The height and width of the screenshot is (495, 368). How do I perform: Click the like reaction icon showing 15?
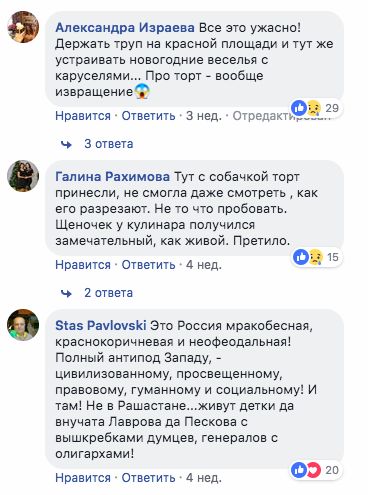(301, 257)
